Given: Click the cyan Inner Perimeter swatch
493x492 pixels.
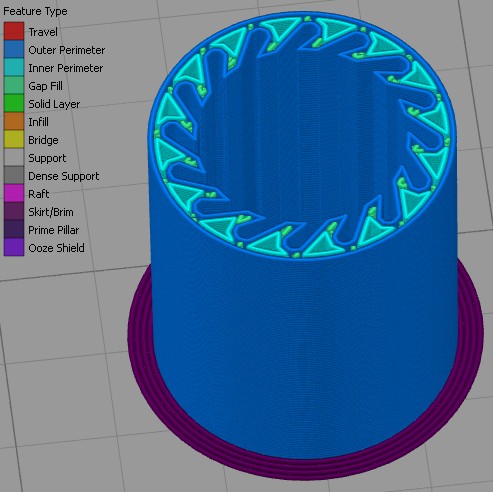Looking at the screenshot, I should (x=14, y=67).
